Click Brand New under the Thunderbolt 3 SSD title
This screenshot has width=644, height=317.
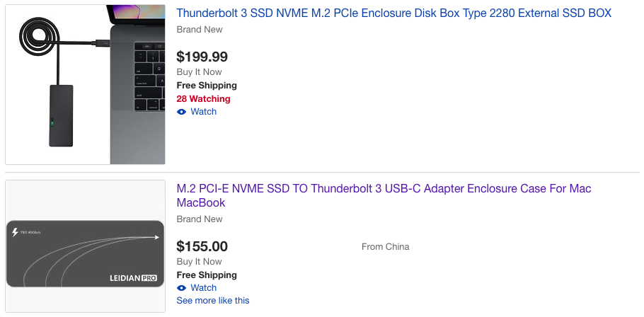pos(200,30)
